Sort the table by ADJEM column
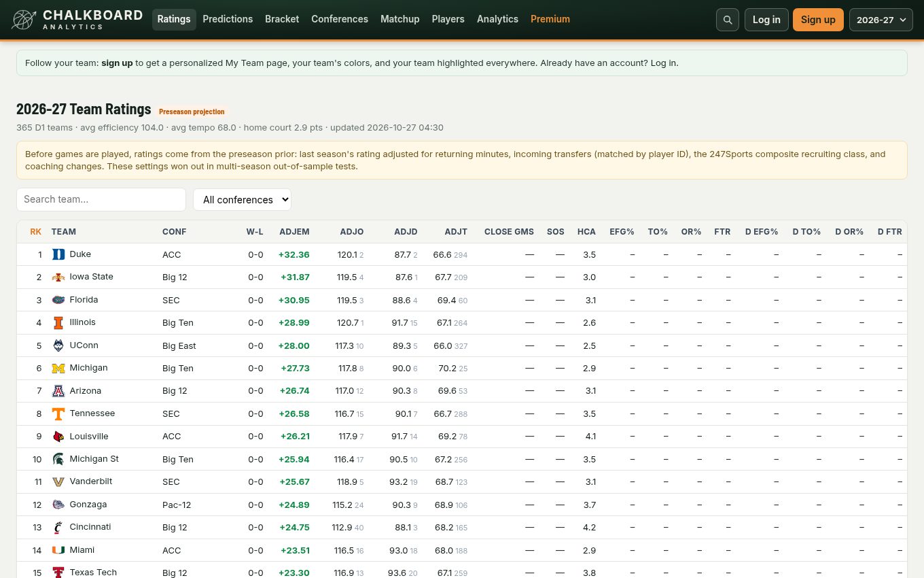 coord(294,232)
